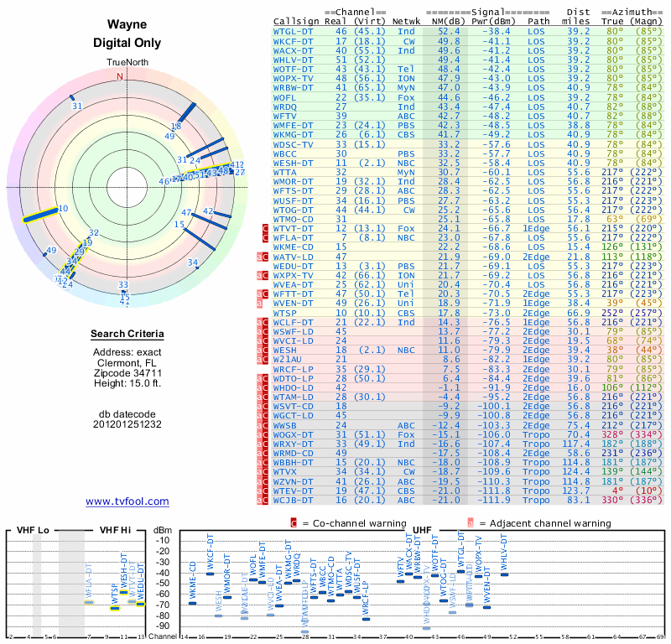
Task: Select WESH-DT callsign in the table
Action: (293, 163)
